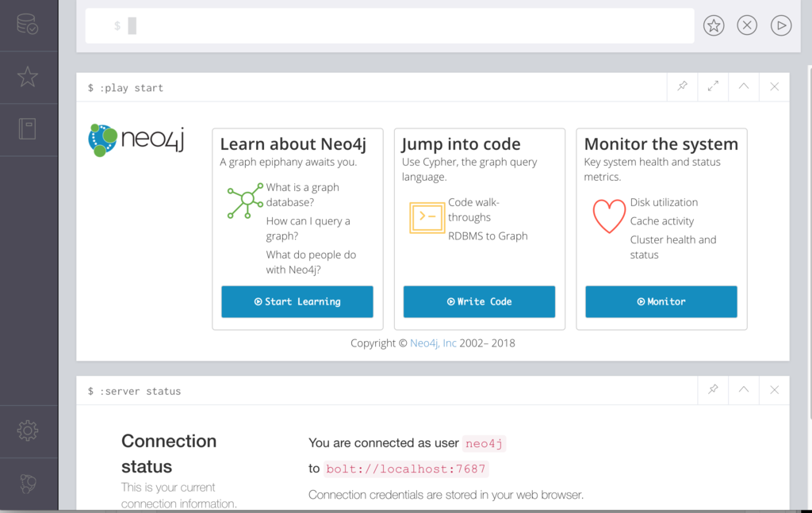Image resolution: width=812 pixels, height=513 pixels.
Task: Click the Write Code button
Action: coord(479,302)
